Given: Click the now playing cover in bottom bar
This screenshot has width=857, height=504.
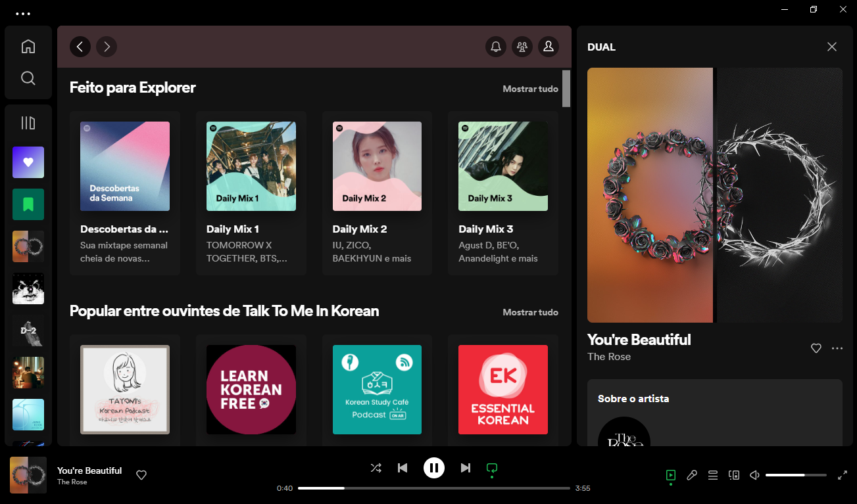Looking at the screenshot, I should [x=28, y=475].
